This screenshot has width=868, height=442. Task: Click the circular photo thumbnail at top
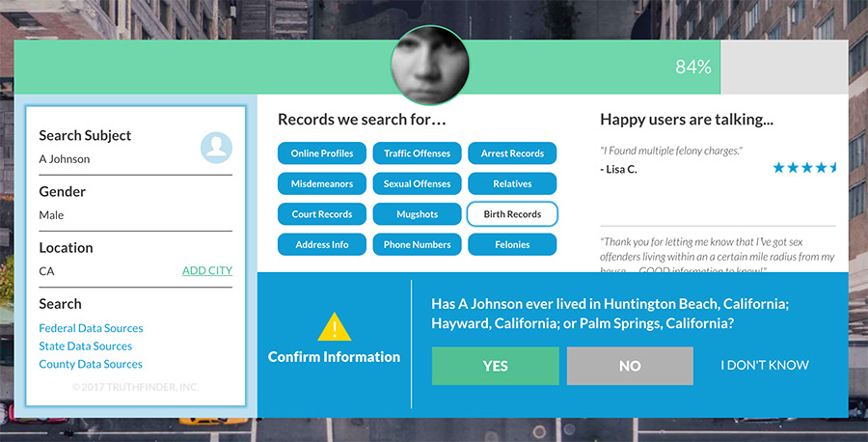coord(430,65)
